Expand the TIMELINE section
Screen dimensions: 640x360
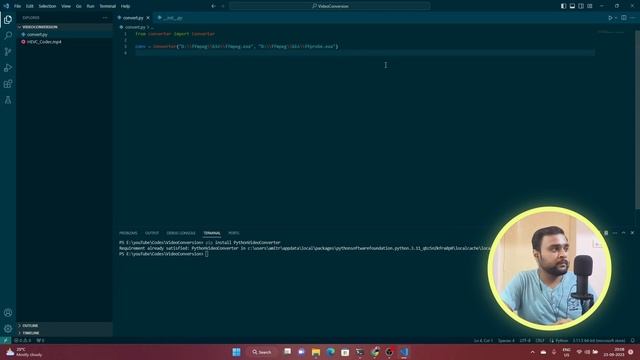(x=64, y=333)
